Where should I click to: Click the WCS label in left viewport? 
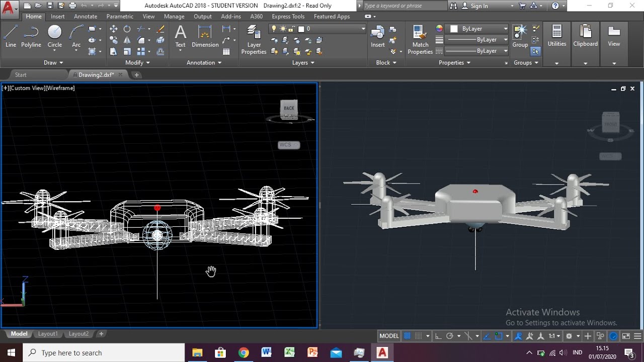pyautogui.click(x=289, y=145)
